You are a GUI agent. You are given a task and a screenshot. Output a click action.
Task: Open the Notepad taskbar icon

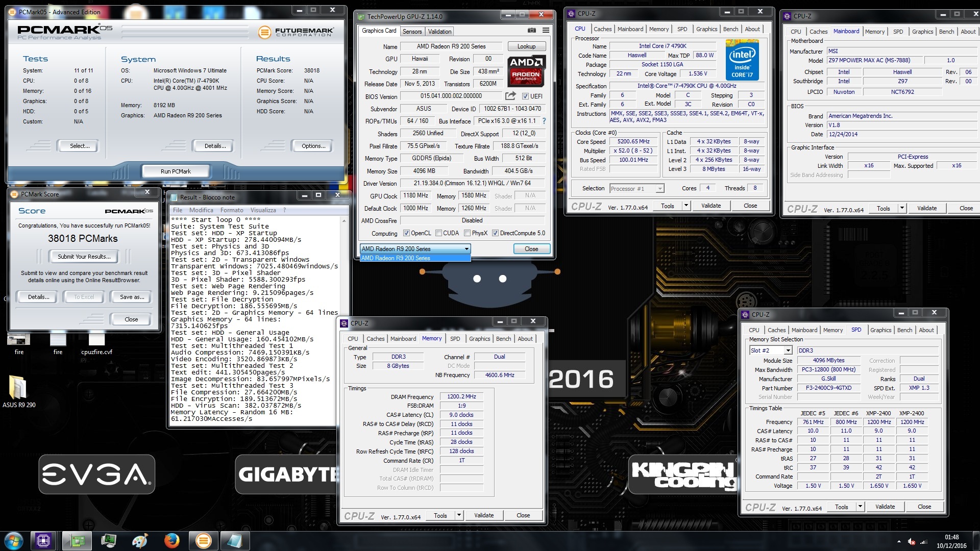[x=235, y=540]
